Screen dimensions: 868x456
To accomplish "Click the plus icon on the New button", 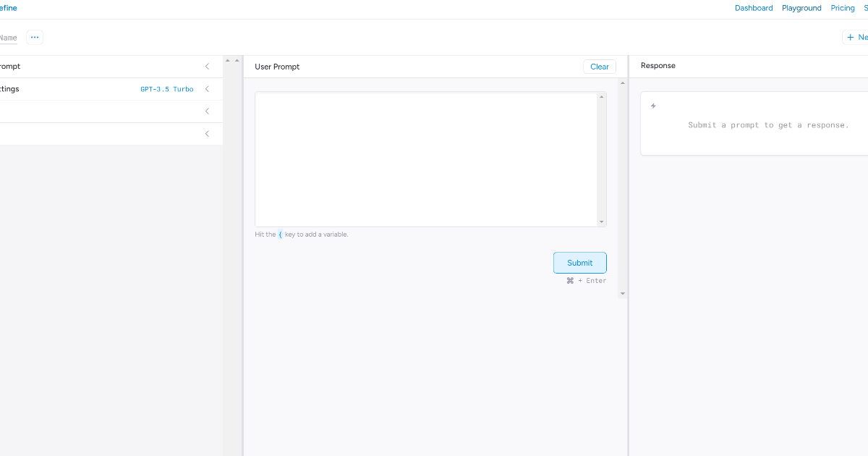I will point(851,37).
